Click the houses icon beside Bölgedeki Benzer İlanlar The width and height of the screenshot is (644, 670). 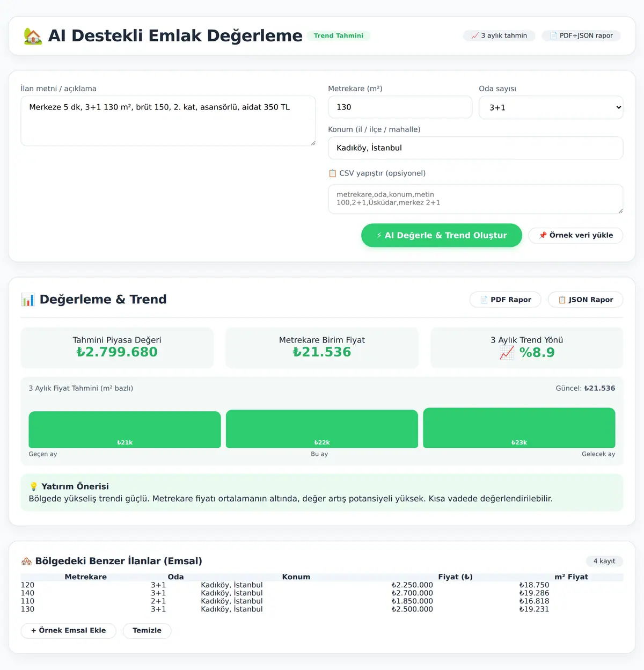click(x=26, y=561)
